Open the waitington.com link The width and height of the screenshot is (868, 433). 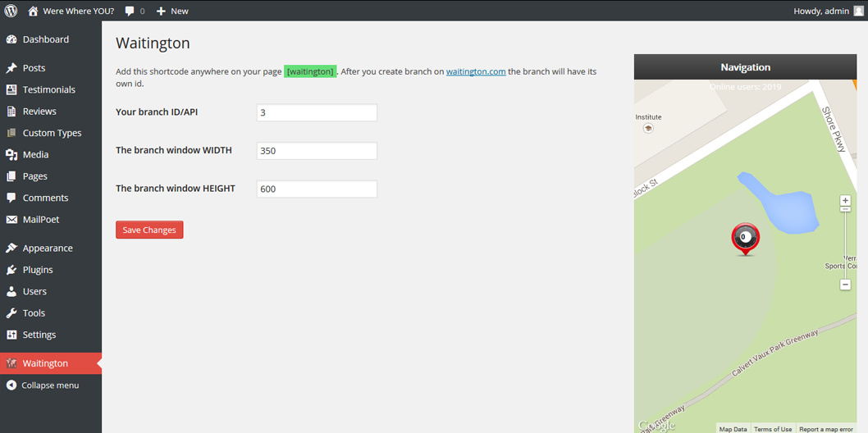tap(476, 71)
